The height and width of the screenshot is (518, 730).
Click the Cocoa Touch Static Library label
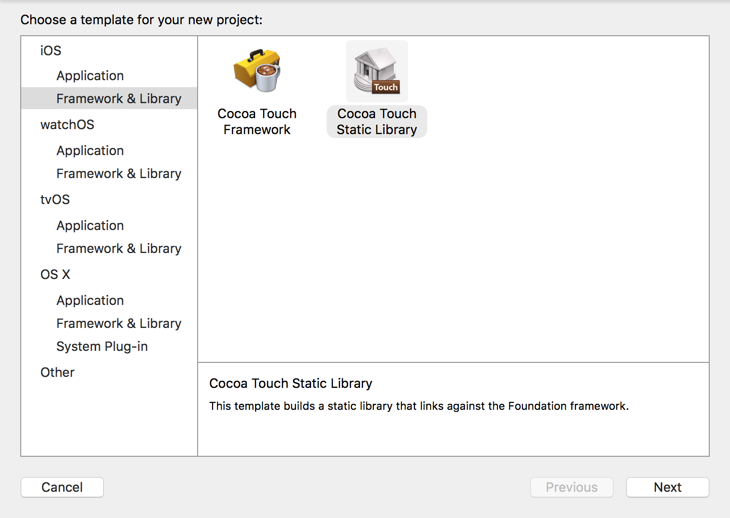[x=377, y=121]
